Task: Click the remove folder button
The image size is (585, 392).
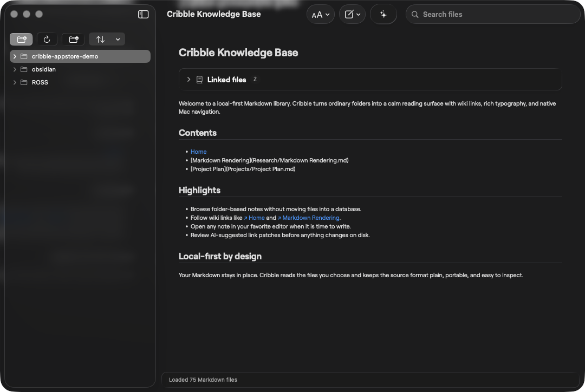Action: coord(74,39)
